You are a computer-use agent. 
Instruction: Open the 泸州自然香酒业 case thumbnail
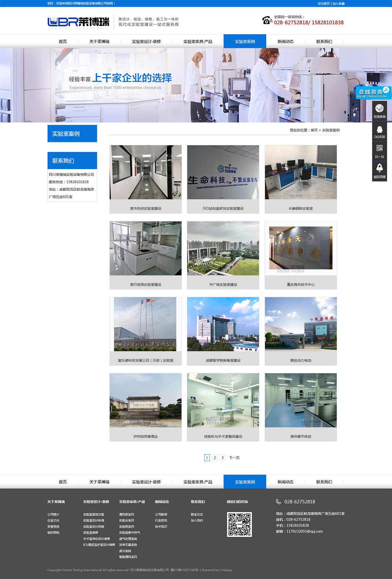click(146, 400)
